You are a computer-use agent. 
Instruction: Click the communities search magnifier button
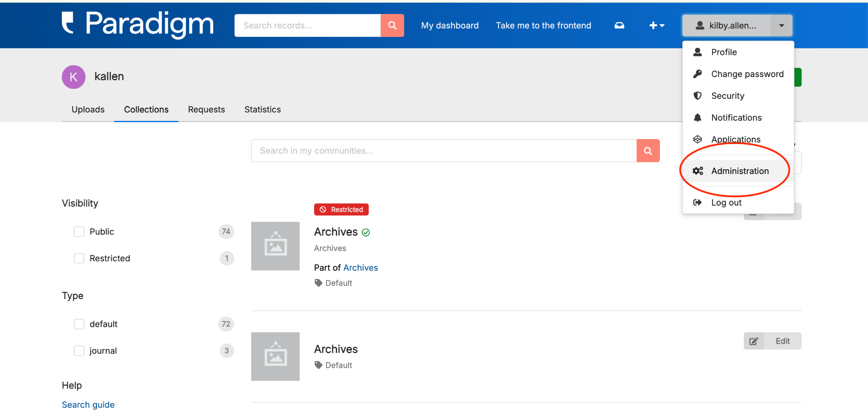pyautogui.click(x=648, y=151)
